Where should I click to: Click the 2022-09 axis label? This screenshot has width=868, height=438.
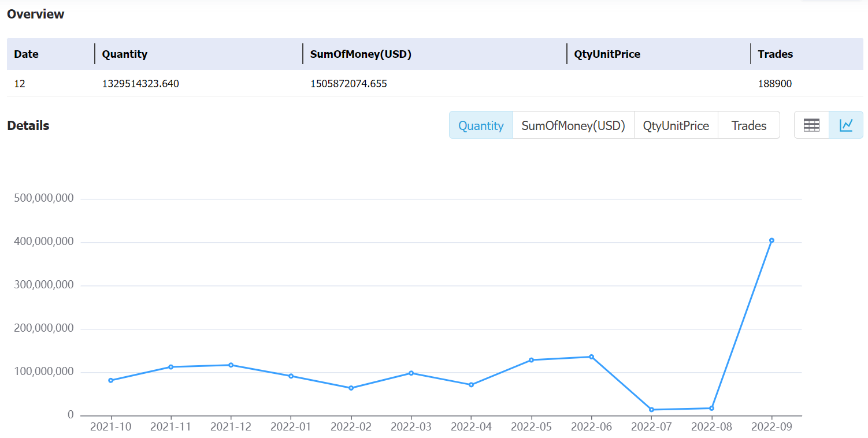771,426
